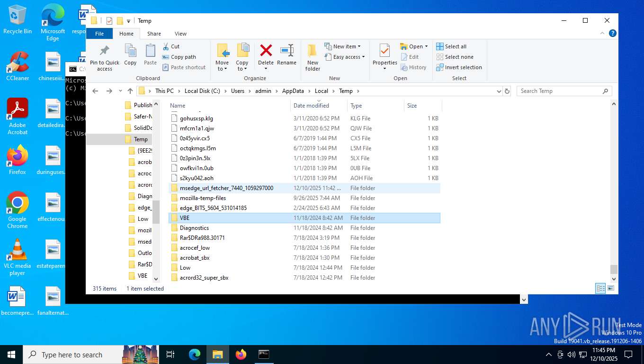The width and height of the screenshot is (644, 364).
Task: Switch to details view layout icon
Action: click(x=600, y=288)
